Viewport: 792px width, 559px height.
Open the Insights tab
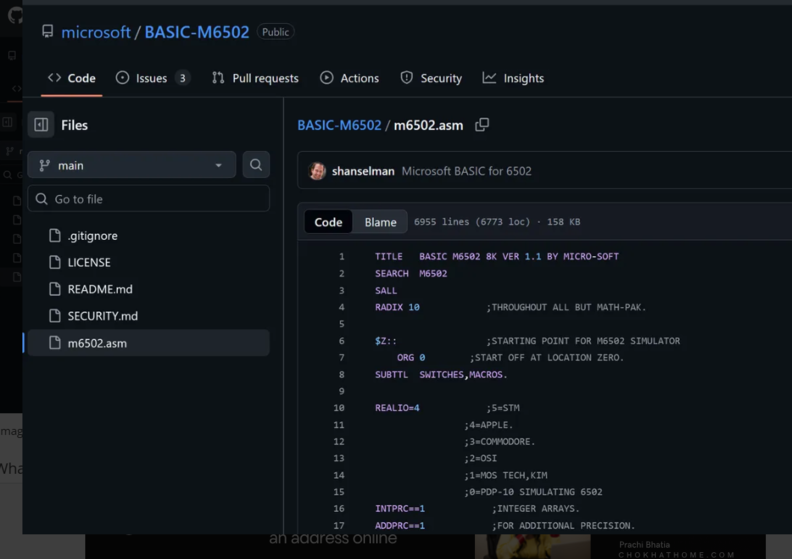(x=513, y=78)
